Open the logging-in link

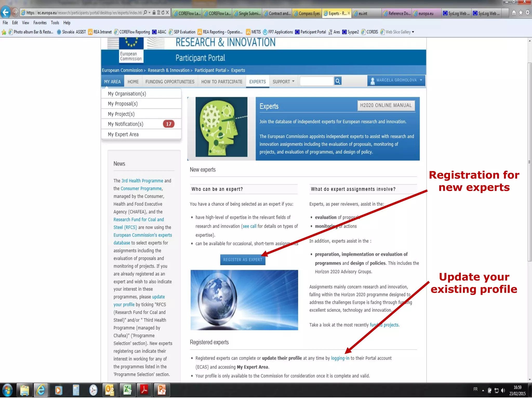[x=340, y=358]
